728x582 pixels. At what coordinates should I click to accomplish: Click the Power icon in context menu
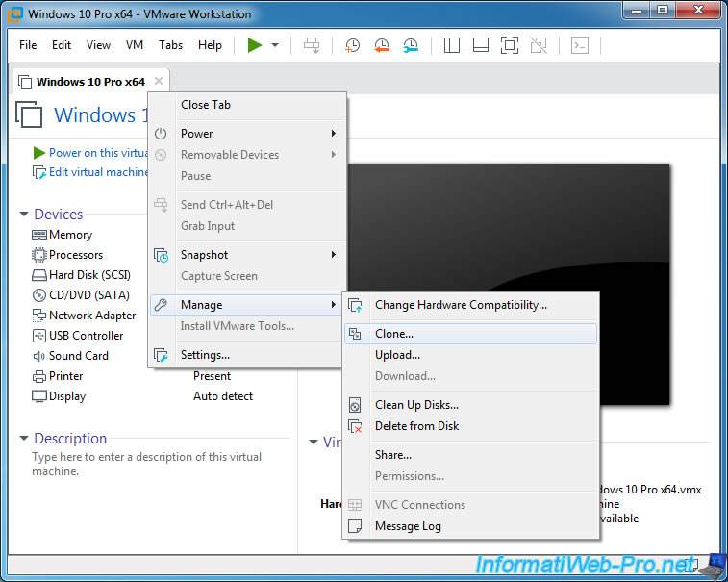161,134
